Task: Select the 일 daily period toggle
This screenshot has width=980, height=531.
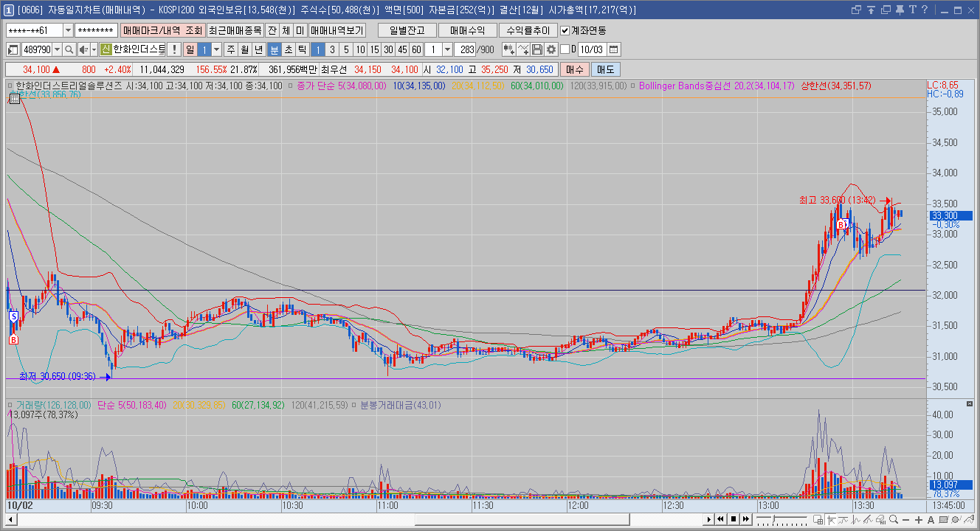Action: pos(190,49)
